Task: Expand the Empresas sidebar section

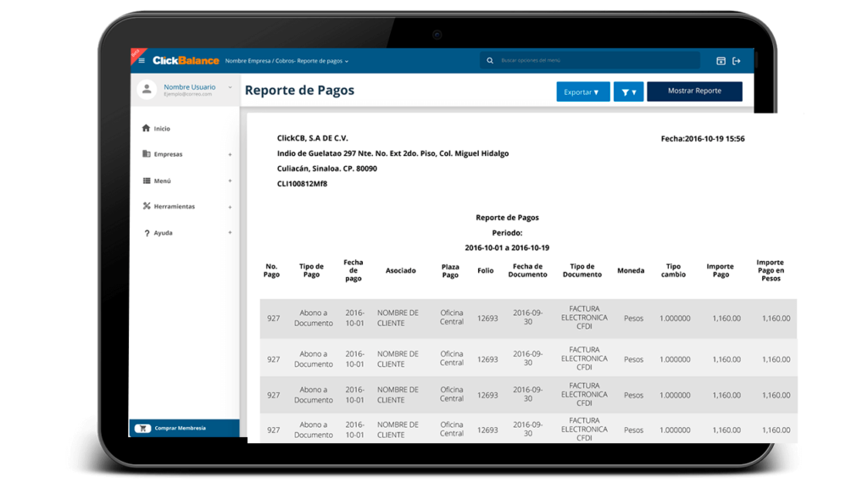Action: (230, 155)
